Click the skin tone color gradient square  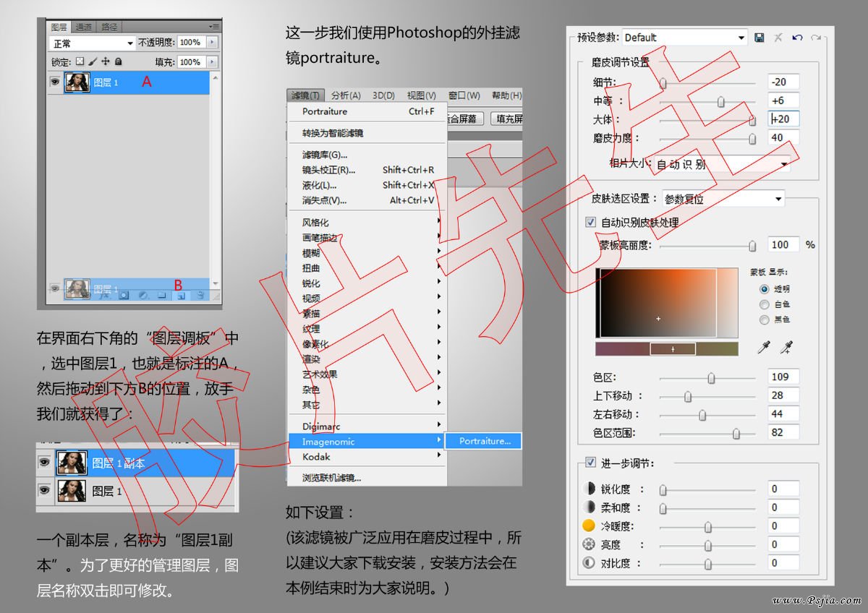coord(666,302)
